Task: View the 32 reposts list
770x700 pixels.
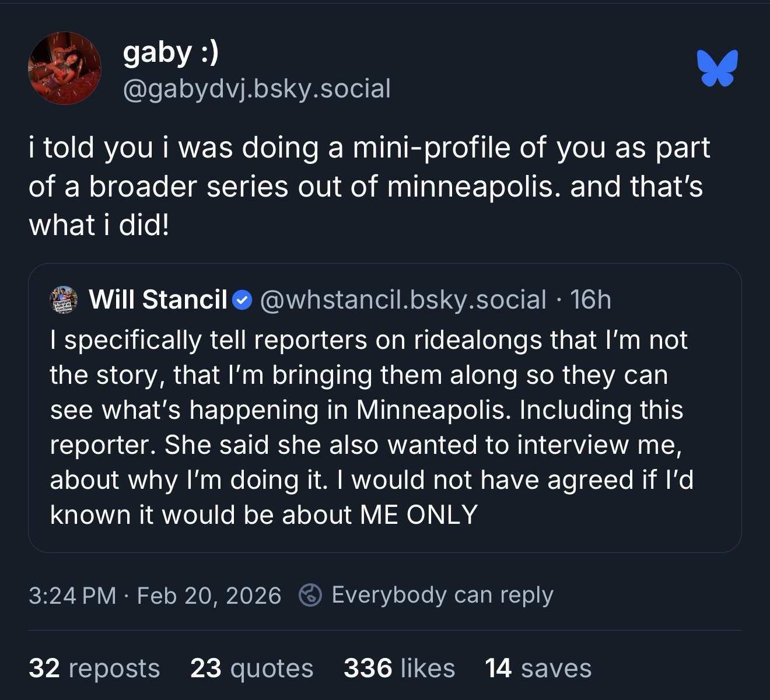Action: [x=94, y=668]
